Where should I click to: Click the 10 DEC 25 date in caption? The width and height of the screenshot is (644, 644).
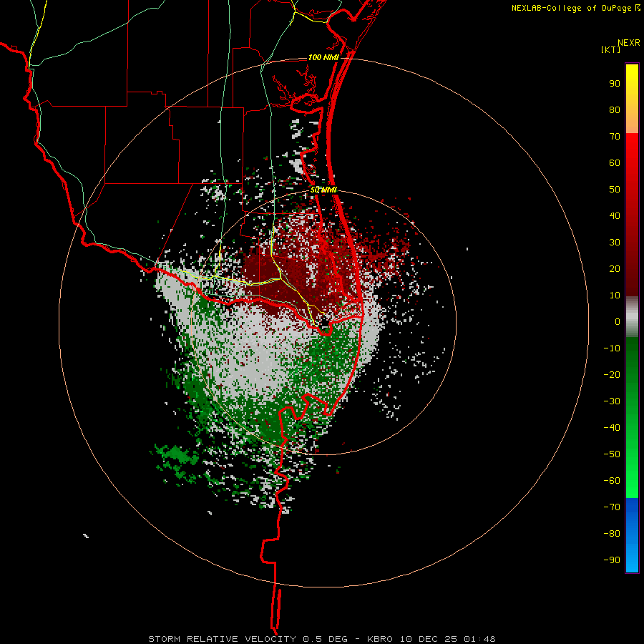pos(429,639)
